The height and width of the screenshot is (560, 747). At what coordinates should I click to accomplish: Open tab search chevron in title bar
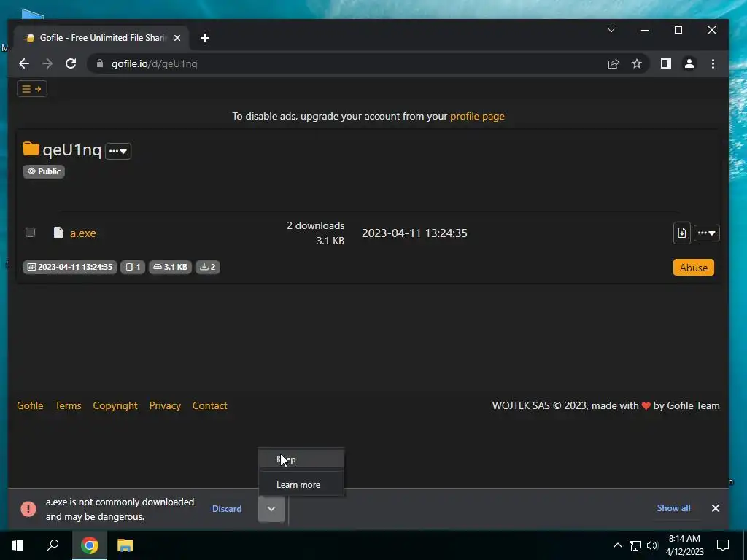(611, 30)
